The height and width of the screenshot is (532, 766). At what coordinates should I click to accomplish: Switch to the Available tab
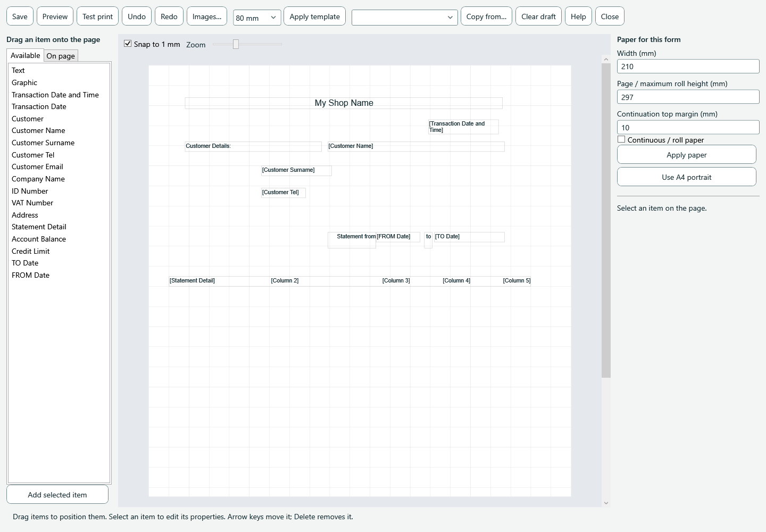point(25,55)
